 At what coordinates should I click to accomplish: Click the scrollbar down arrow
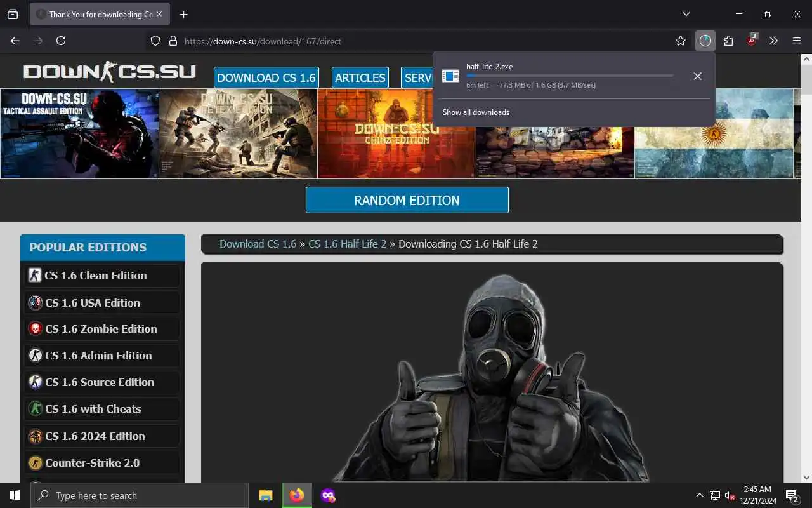pos(806,477)
